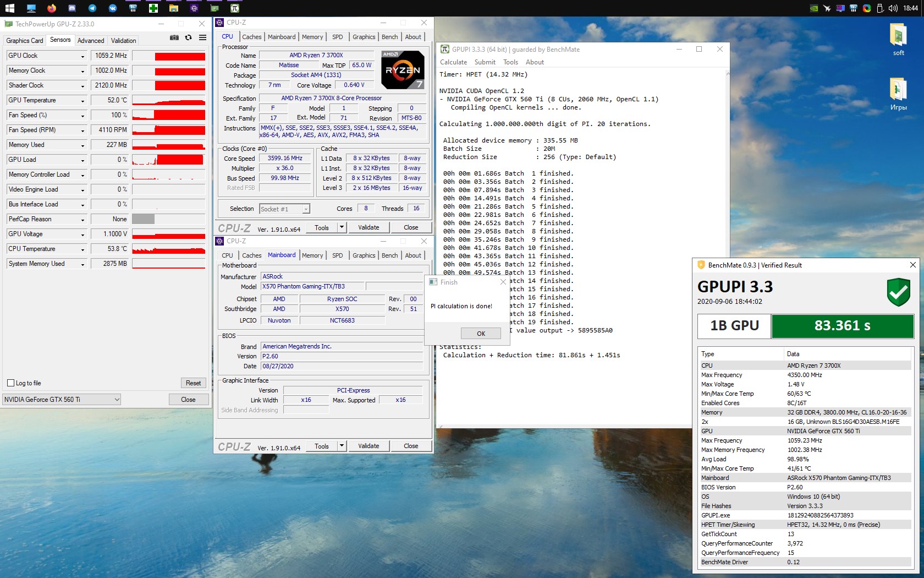Viewport: 924px width, 578px height.
Task: Click Tools button in the lower CPU-Z window
Action: 322,446
